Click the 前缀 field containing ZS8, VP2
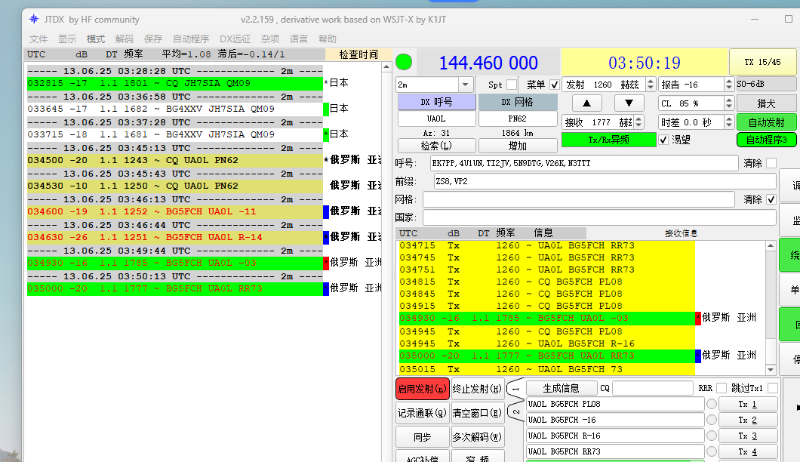800x462 pixels. [x=605, y=181]
